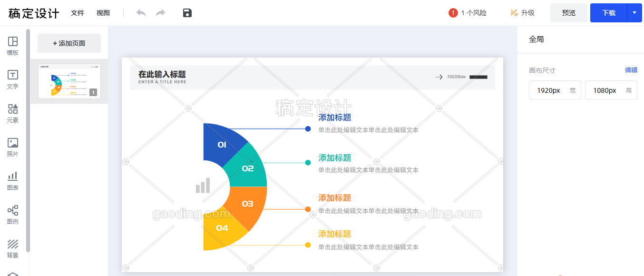Open the 视图 menu

coord(103,13)
